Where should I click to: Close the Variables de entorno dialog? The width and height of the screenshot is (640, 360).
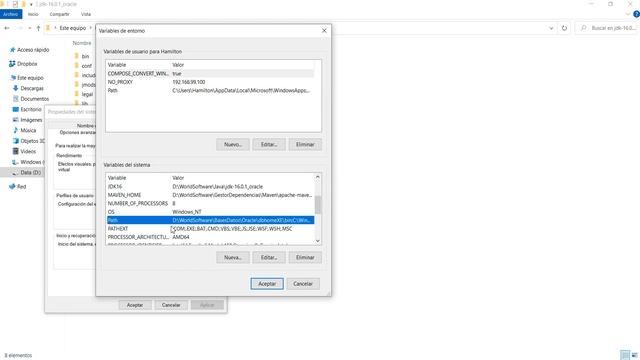point(324,31)
